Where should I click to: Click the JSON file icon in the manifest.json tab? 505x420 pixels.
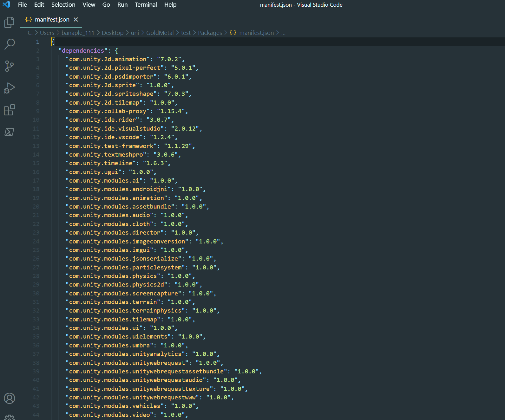[x=29, y=19]
